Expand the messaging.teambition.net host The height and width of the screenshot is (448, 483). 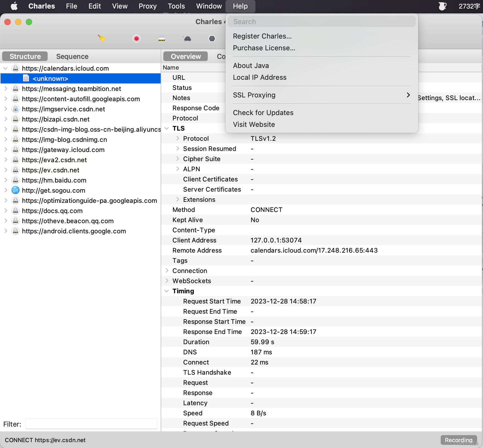[6, 89]
